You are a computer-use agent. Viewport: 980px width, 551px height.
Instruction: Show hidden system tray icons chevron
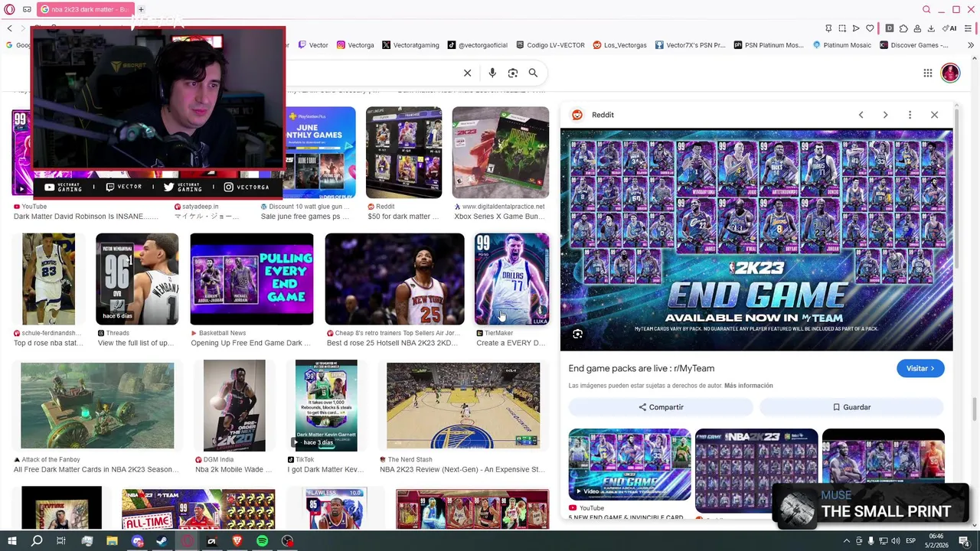846,541
